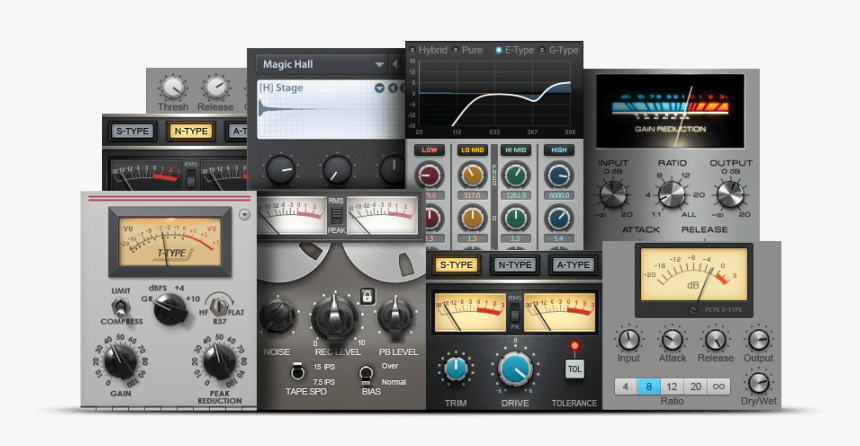
Task: Click the 6000.0 frequency value field
Action: [558, 195]
